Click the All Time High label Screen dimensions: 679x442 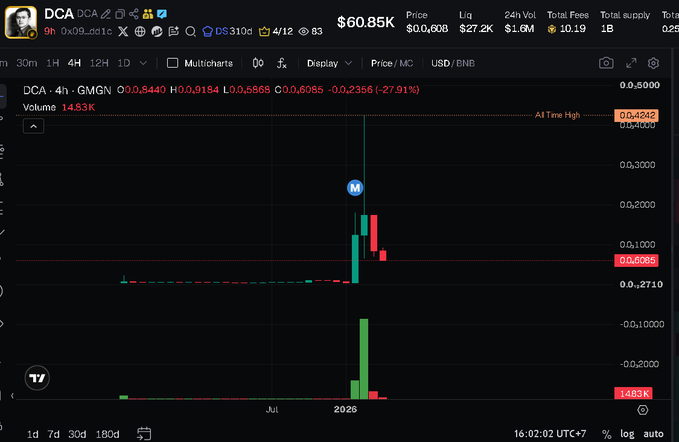coord(557,115)
